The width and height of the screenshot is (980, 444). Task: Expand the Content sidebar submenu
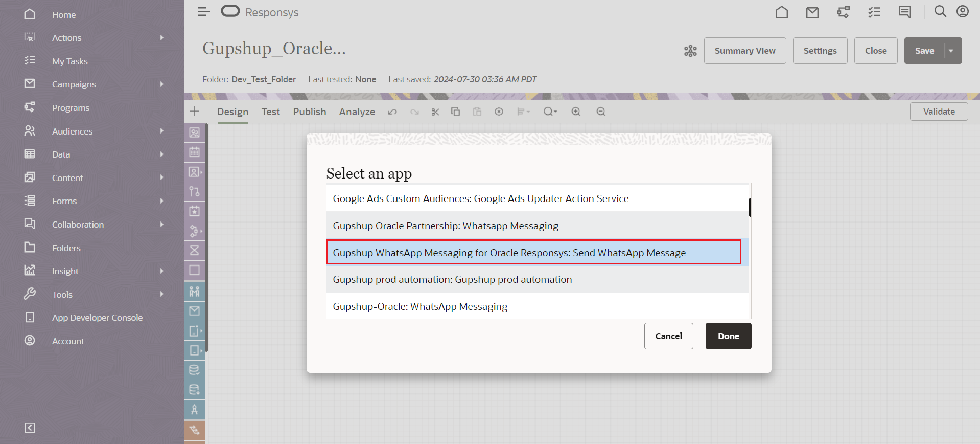[x=161, y=177]
